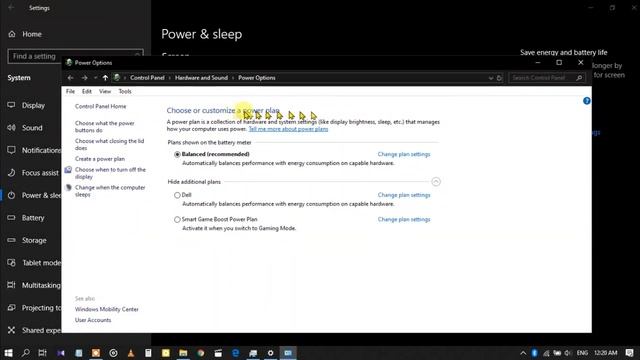
Task: Open Choose when to turn off display
Action: click(x=110, y=173)
